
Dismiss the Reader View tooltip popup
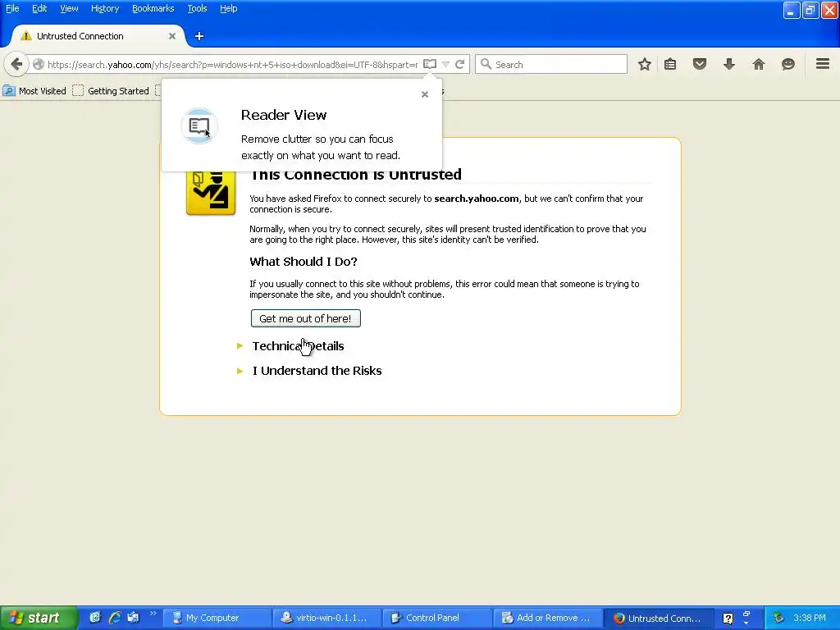coord(425,94)
